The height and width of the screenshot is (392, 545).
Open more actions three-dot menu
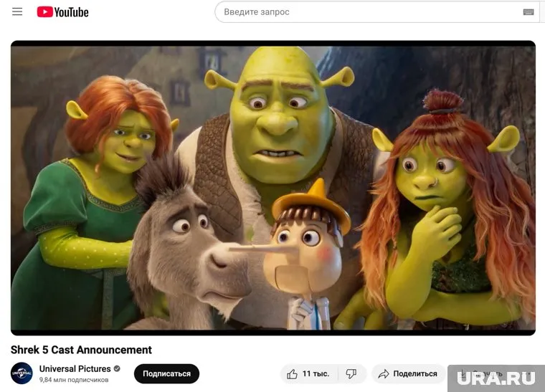click(x=529, y=374)
